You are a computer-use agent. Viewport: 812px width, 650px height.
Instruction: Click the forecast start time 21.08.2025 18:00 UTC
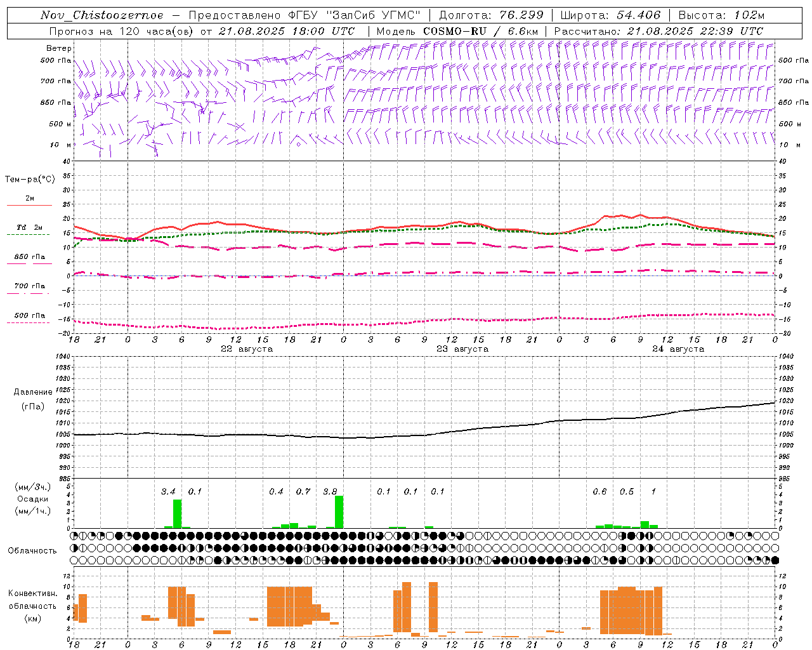(x=286, y=31)
